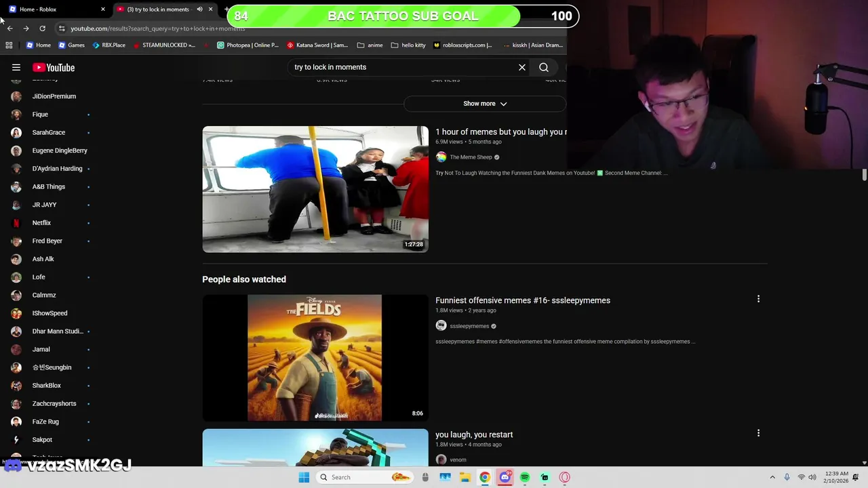
Task: Open the Home bookmark
Action: click(38, 45)
